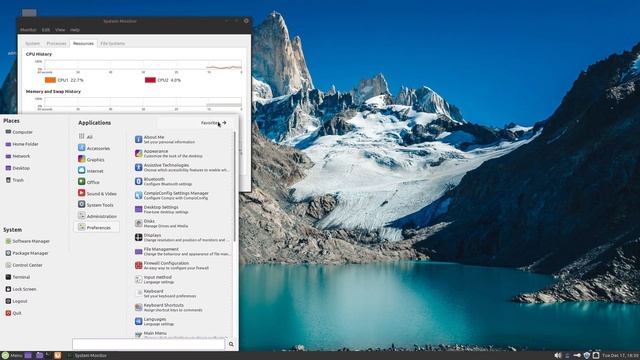Select the Administration category
640x360 pixels.
[x=97, y=216]
